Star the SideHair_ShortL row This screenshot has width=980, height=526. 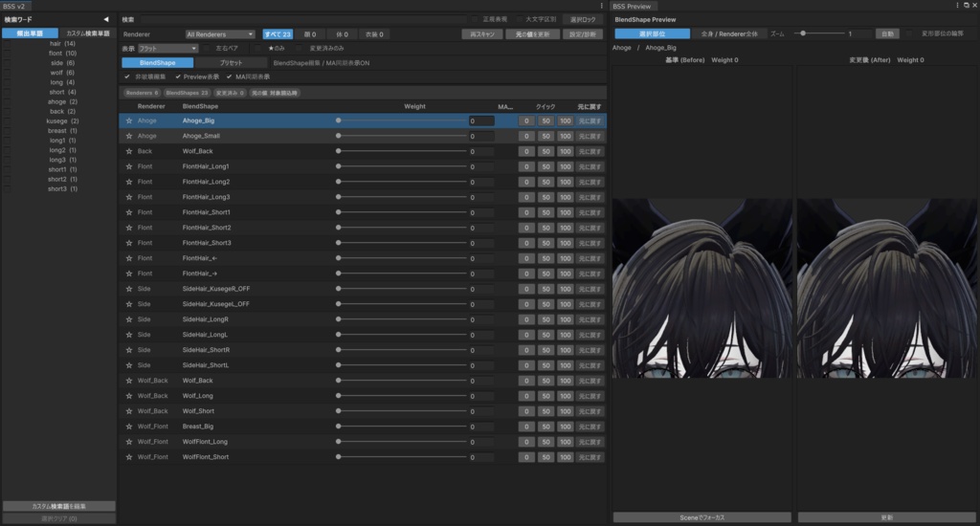(129, 365)
